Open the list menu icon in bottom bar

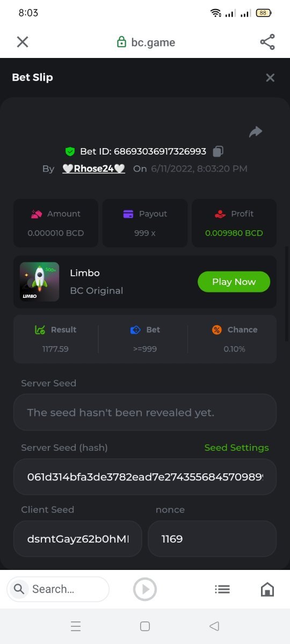coord(222,589)
